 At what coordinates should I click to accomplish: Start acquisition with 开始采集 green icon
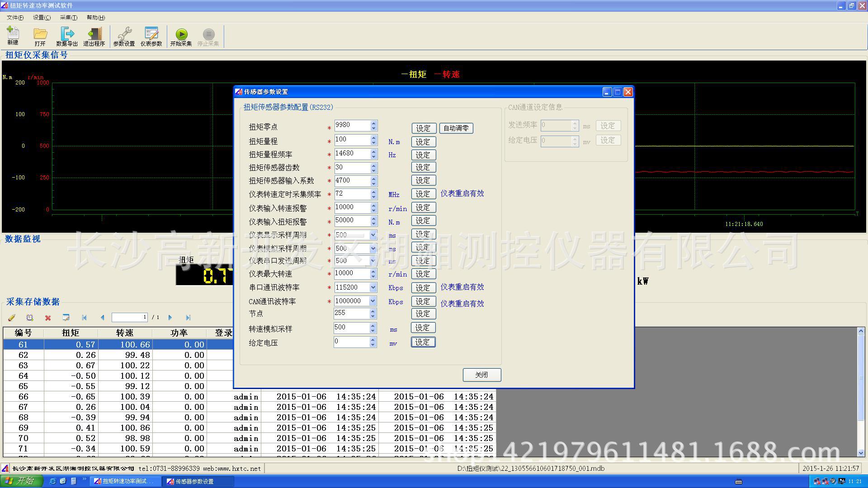click(x=181, y=34)
